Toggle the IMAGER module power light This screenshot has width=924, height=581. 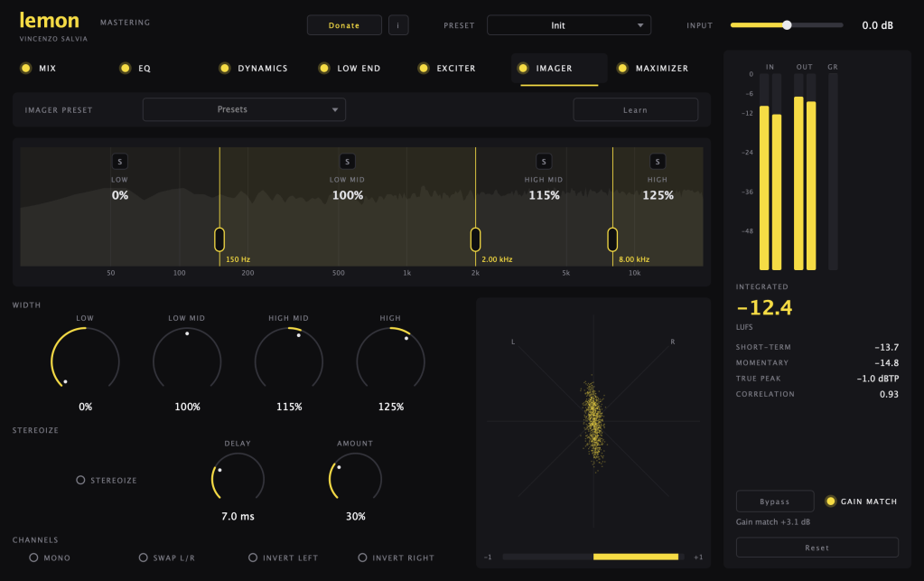tap(523, 69)
